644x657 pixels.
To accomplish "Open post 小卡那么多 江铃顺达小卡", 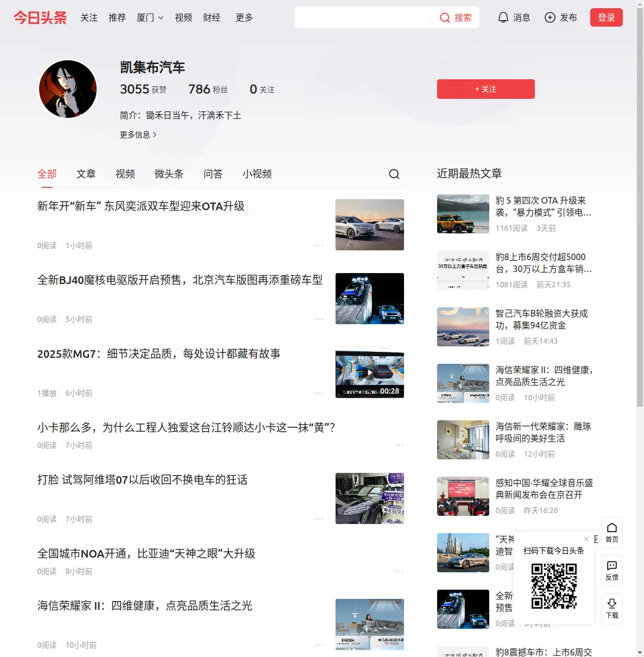I will tap(186, 428).
